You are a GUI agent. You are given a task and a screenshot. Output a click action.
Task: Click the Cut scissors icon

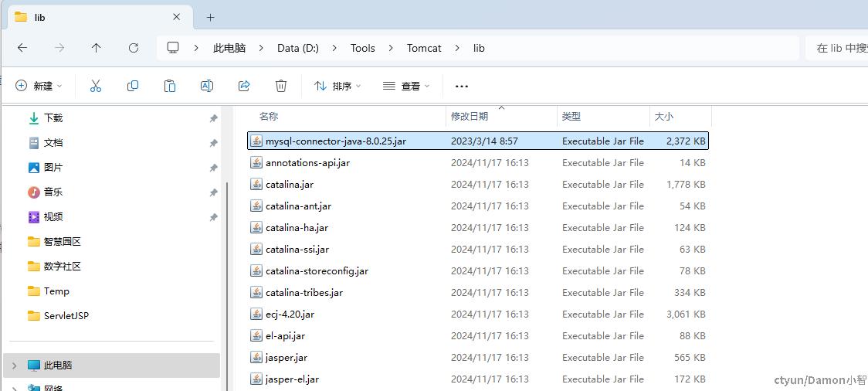tap(95, 86)
